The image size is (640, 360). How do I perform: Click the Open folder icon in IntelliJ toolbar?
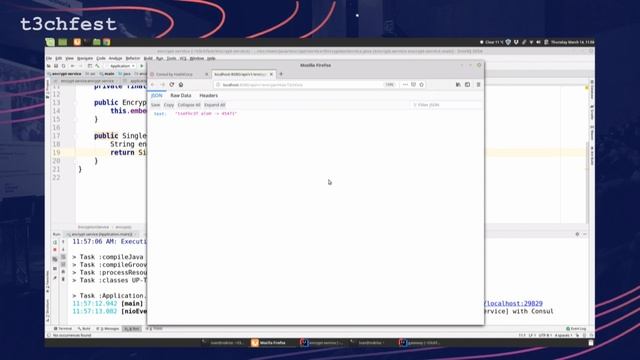tap(49, 66)
